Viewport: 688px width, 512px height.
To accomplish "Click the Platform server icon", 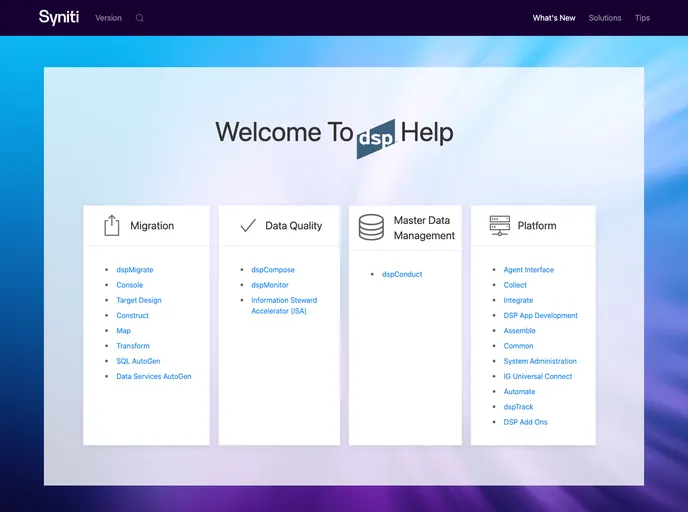I will pos(500,226).
